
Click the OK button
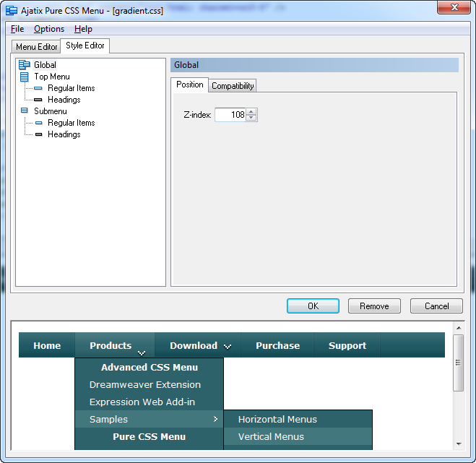pos(313,306)
